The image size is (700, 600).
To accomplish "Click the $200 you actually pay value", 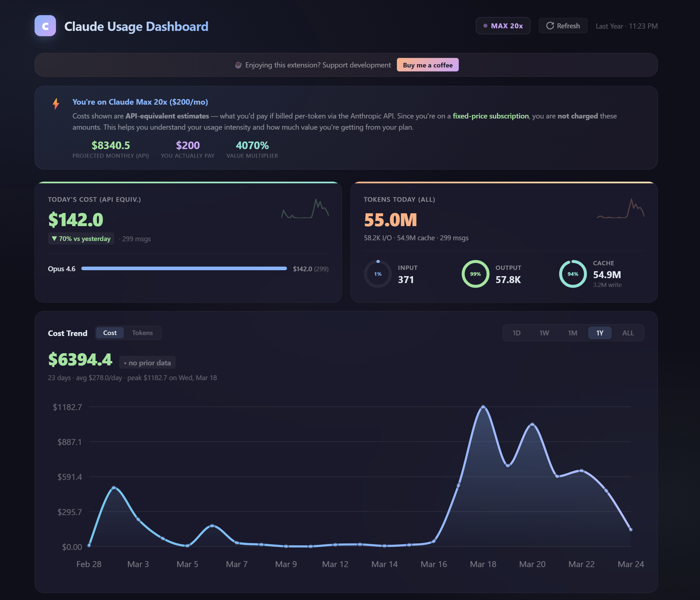I will 188,145.
